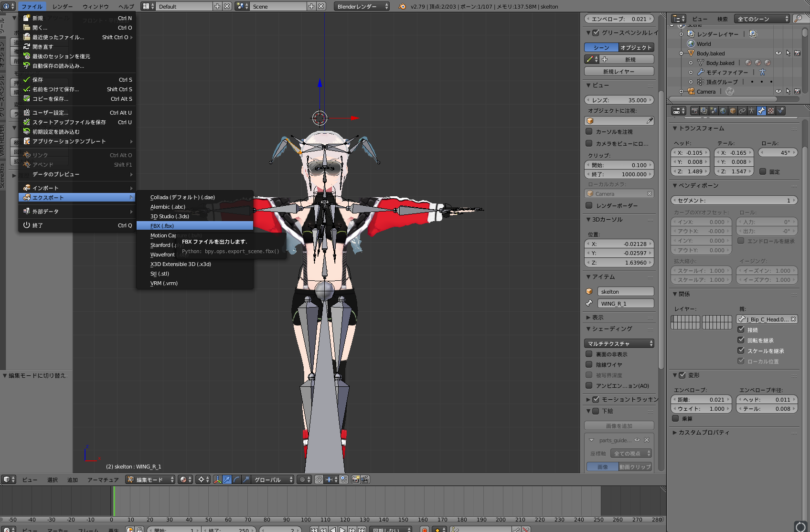Open the マルチテクスチャ shading dropdown
Viewport: 810px width, 532px height.
point(619,343)
